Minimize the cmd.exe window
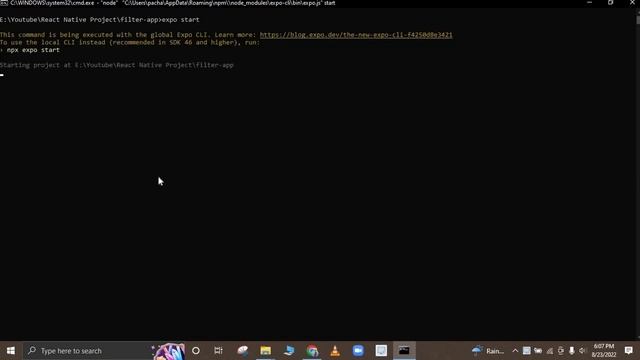This screenshot has height=360, width=640. [589, 3]
